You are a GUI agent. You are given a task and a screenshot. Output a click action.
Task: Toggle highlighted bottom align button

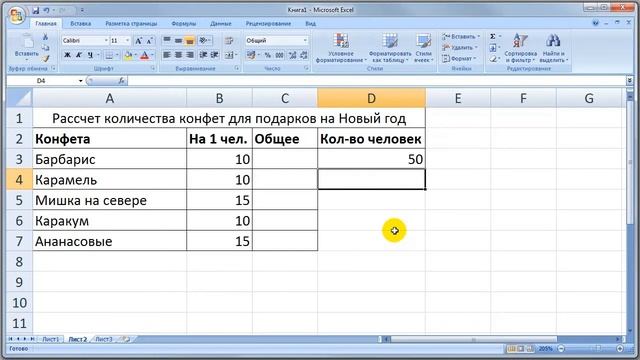click(190, 40)
